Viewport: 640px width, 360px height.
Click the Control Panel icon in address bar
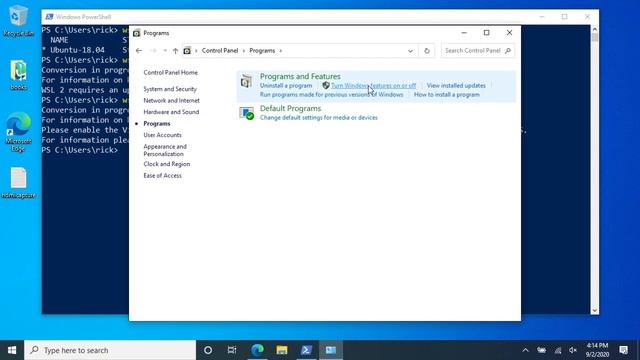click(x=187, y=51)
